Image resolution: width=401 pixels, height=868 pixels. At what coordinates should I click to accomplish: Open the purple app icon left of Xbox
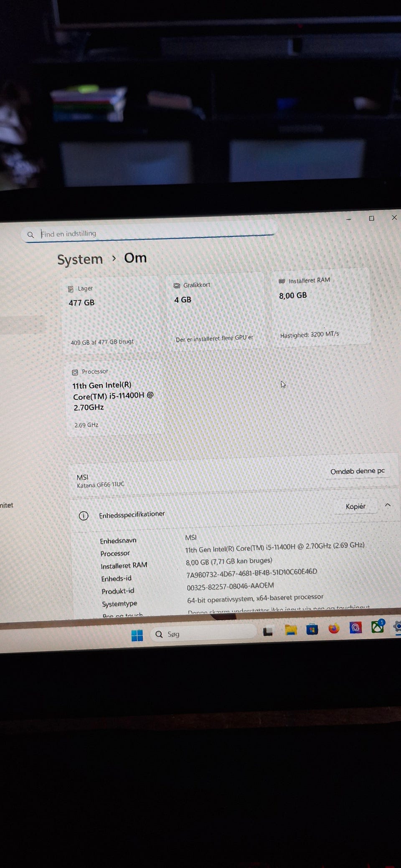click(x=355, y=627)
